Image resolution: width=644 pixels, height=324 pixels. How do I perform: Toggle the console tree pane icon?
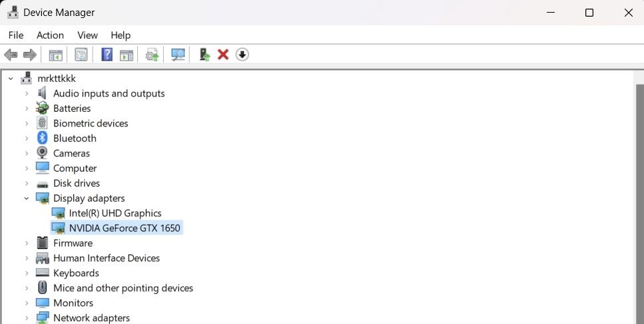pos(55,55)
